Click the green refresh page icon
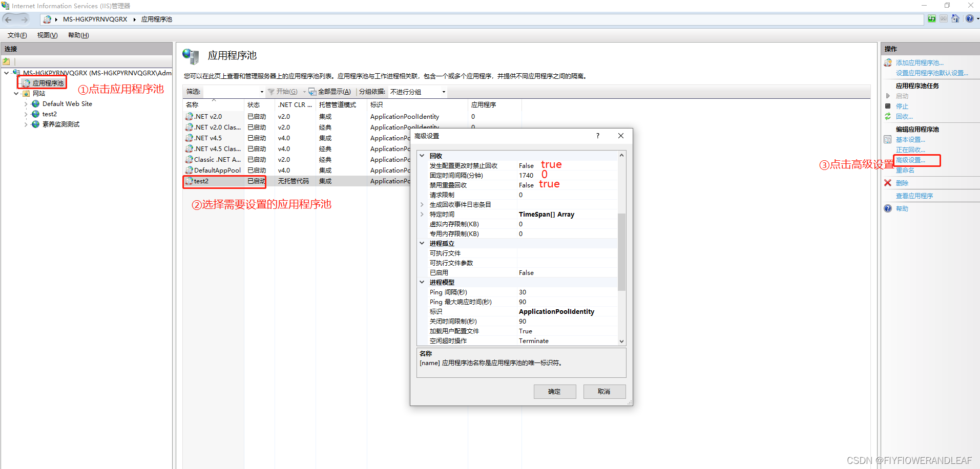 [932, 19]
